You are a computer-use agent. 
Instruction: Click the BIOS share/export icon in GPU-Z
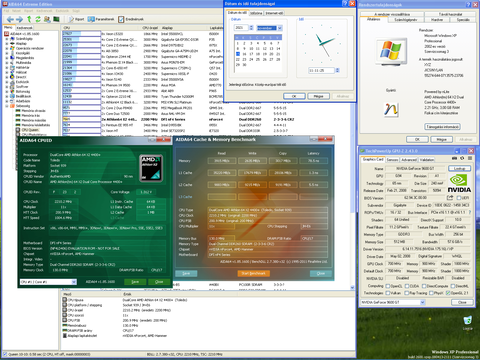450,198
